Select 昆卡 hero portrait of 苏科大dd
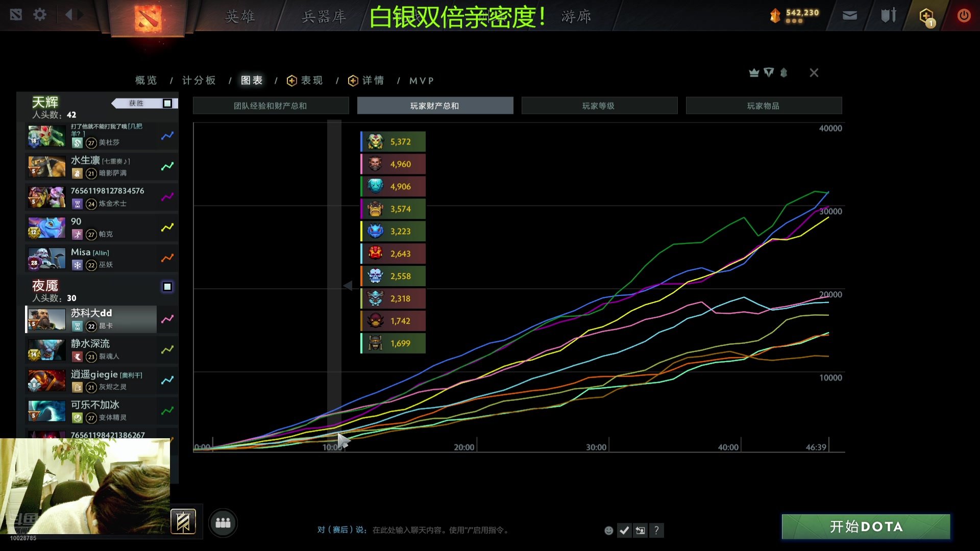This screenshot has height=551, width=980. [x=46, y=319]
